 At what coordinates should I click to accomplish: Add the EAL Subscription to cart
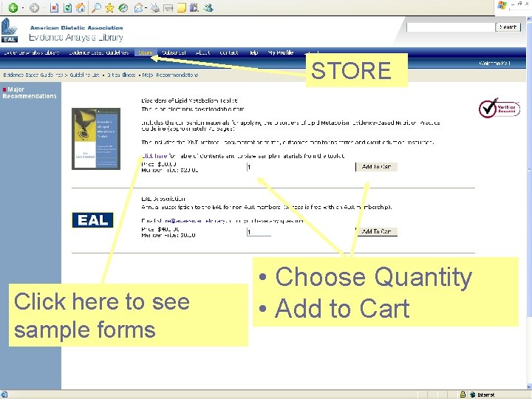click(x=378, y=231)
